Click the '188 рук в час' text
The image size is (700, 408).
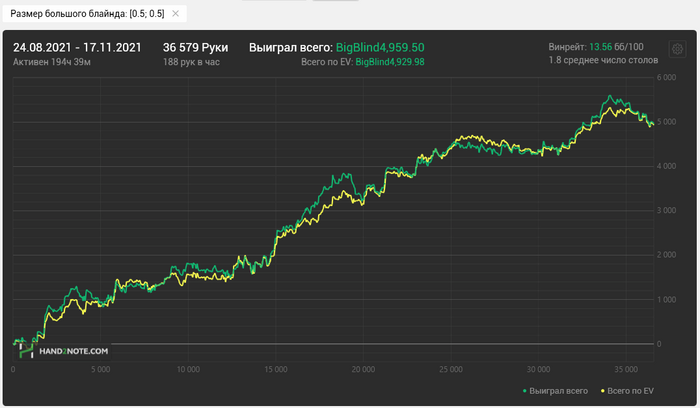click(191, 62)
